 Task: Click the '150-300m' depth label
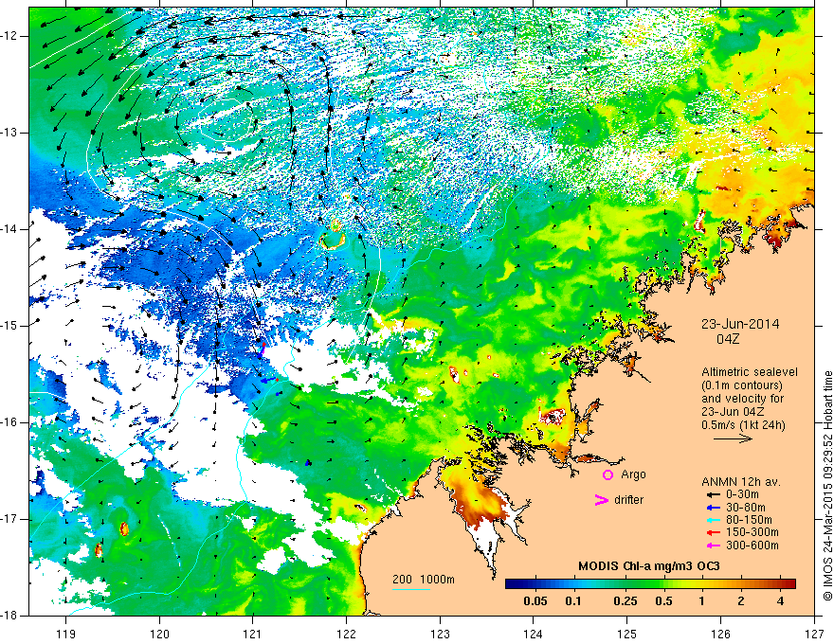pos(752,533)
